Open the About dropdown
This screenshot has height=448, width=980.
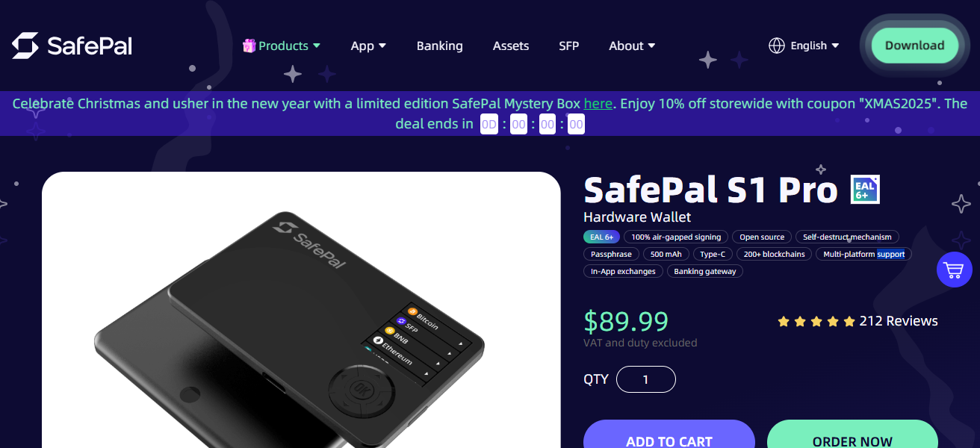click(x=631, y=45)
